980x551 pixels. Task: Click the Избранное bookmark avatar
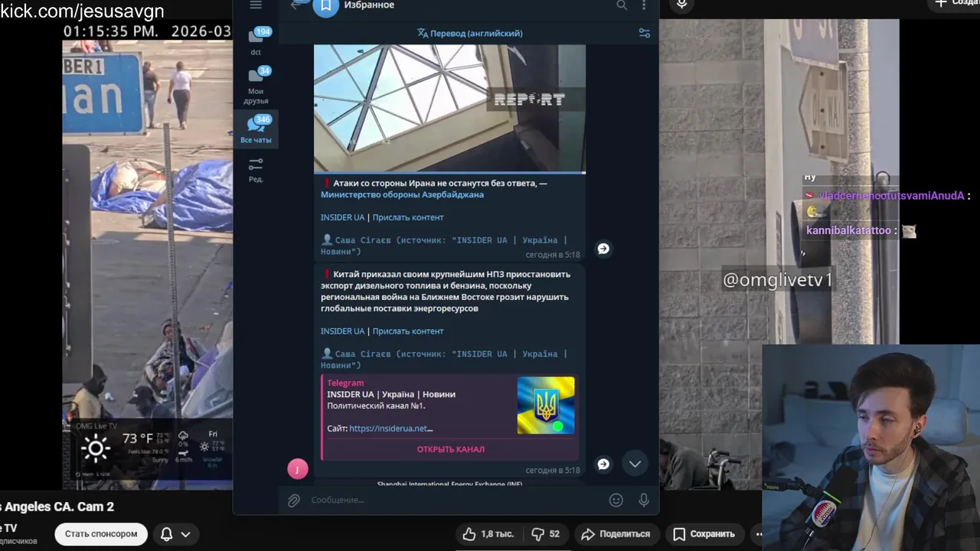325,6
